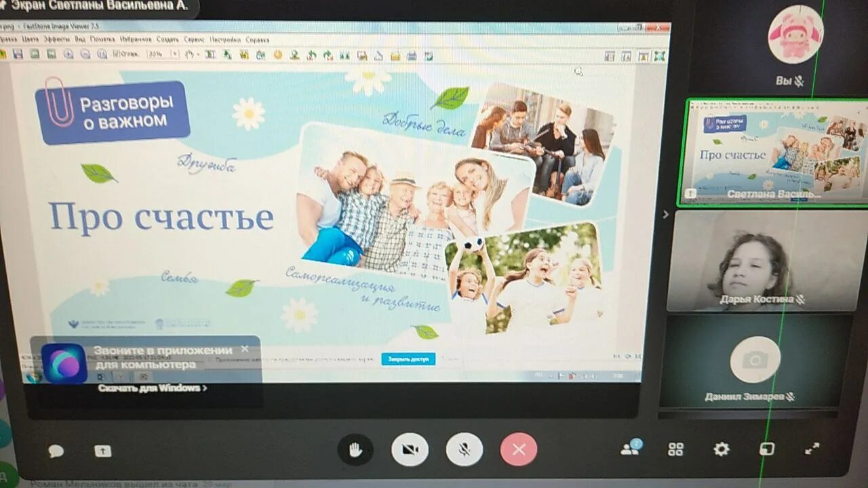Rotate the image right

[x=328, y=54]
